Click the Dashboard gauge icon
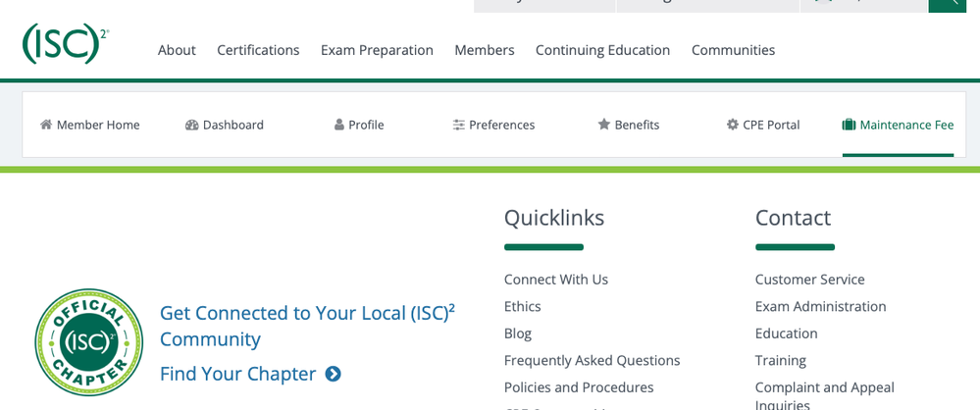 [191, 125]
